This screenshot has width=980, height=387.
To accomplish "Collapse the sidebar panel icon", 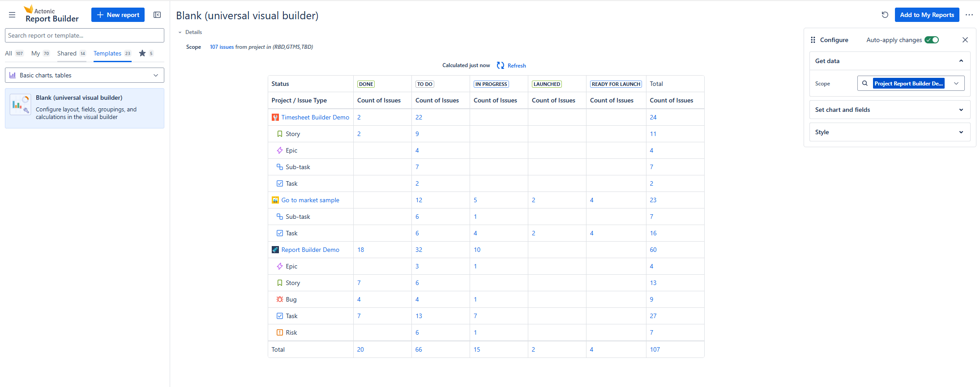I will pyautogui.click(x=157, y=15).
